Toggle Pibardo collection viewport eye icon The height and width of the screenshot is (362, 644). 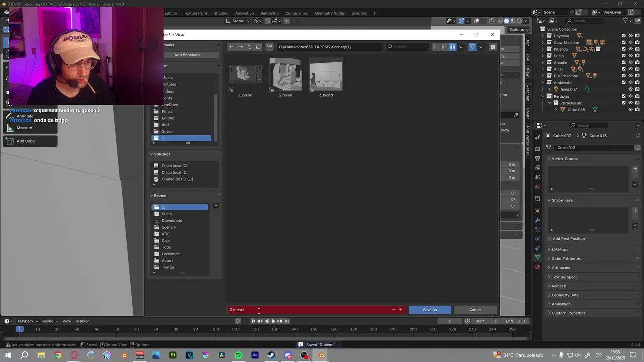(x=630, y=49)
